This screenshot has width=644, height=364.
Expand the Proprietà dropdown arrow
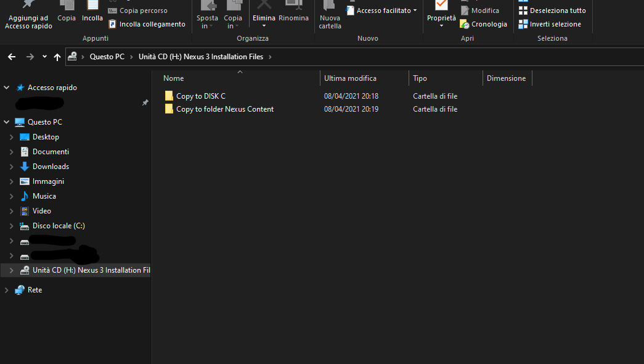[x=441, y=26]
